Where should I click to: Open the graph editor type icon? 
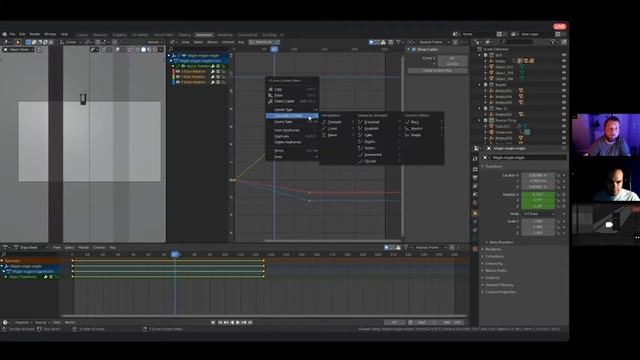click(x=173, y=42)
